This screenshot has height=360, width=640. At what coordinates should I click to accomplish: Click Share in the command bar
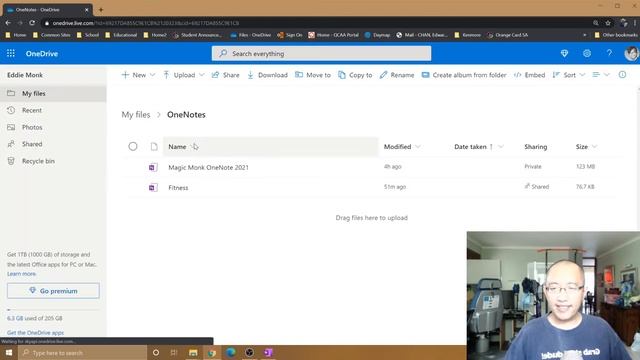point(225,75)
